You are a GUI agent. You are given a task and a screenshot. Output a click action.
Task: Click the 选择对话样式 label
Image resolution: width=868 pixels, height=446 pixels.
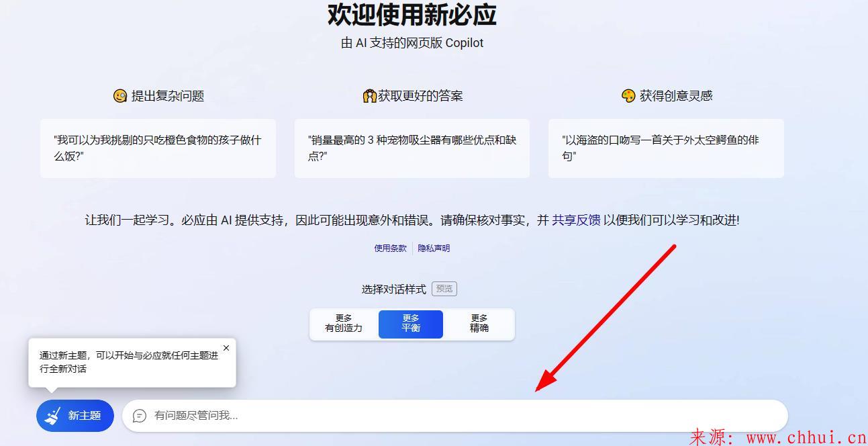(x=394, y=289)
